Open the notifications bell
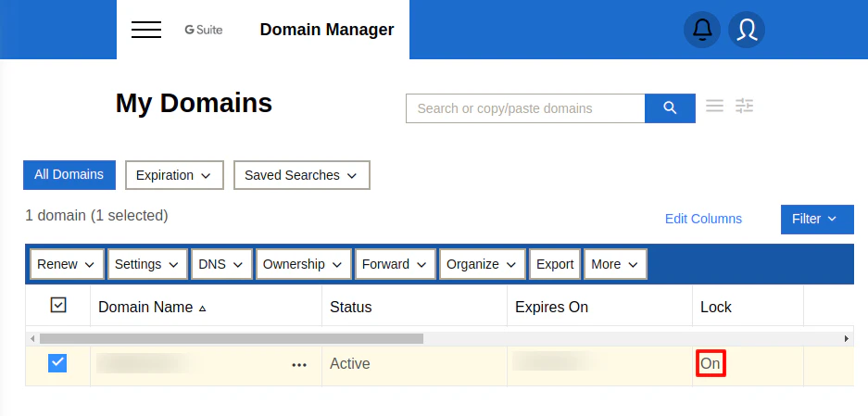Viewport: 868px width, 416px height. pyautogui.click(x=702, y=30)
